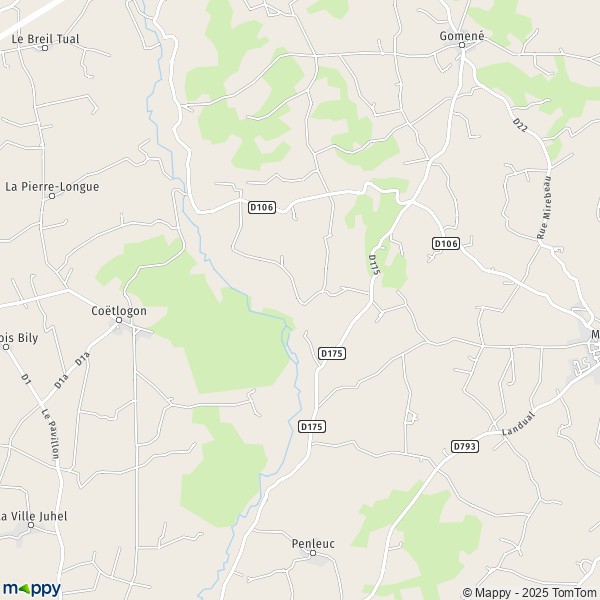Click the Landual road label
This screenshot has height=600, width=600.
point(518,424)
